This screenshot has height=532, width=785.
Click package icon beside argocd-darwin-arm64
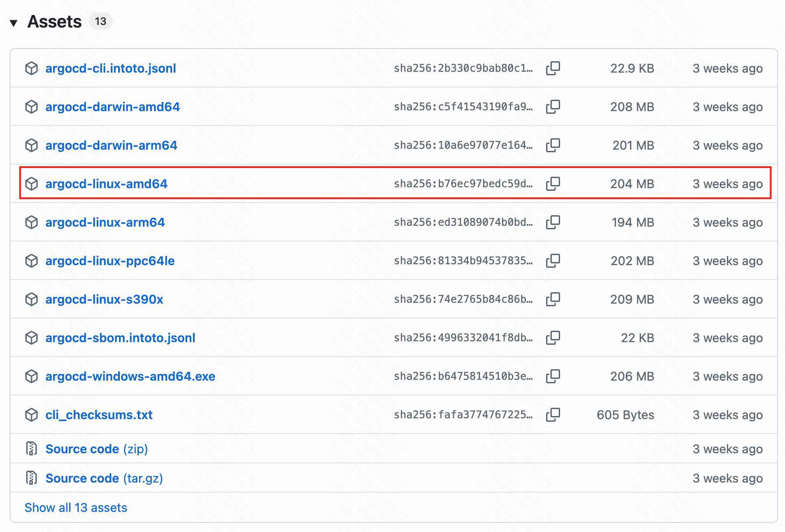(32, 145)
